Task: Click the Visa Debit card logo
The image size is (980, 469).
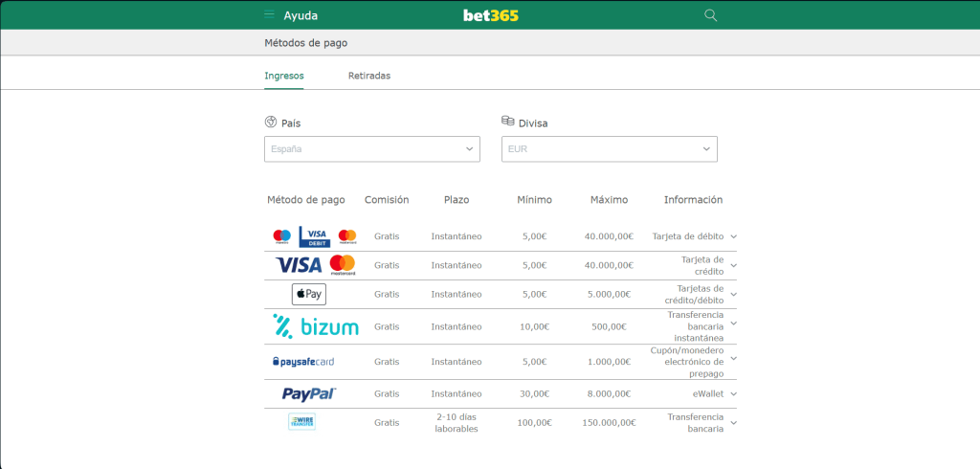Action: tap(314, 236)
